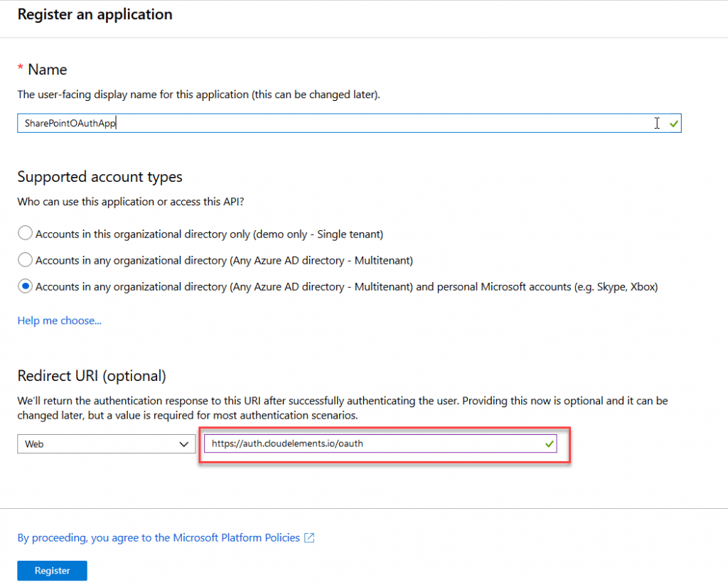Select the Single tenant accounts radio button
The image size is (728, 587).
[x=25, y=233]
